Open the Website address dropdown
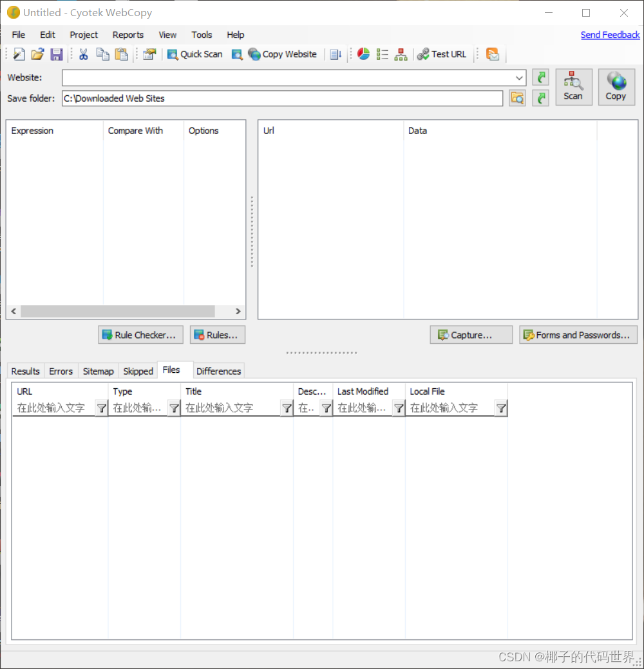 coord(519,77)
